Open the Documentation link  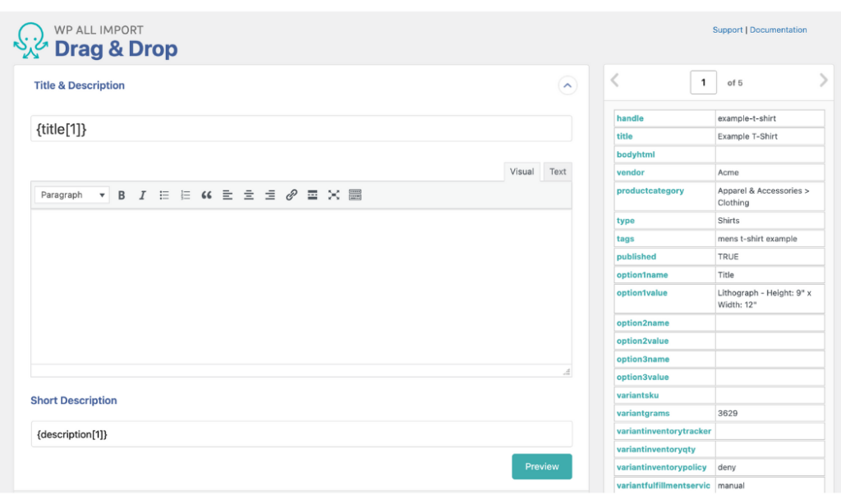click(778, 30)
